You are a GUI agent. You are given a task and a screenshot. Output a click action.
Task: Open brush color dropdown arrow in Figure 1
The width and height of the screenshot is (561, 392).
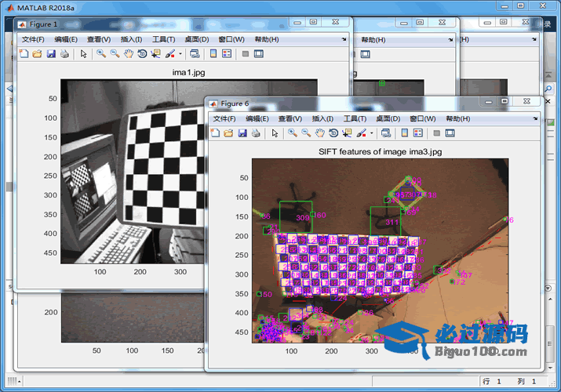point(180,55)
